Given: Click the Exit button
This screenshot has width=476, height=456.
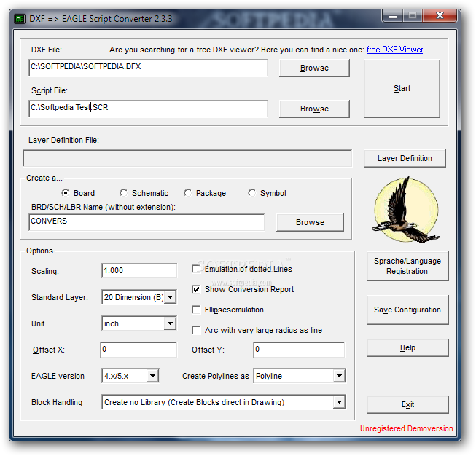Looking at the screenshot, I should point(407,404).
